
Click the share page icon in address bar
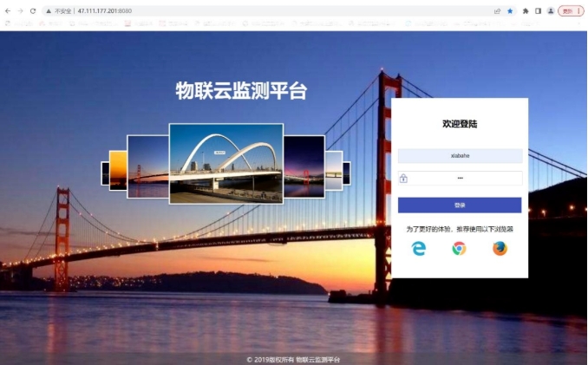pos(497,10)
